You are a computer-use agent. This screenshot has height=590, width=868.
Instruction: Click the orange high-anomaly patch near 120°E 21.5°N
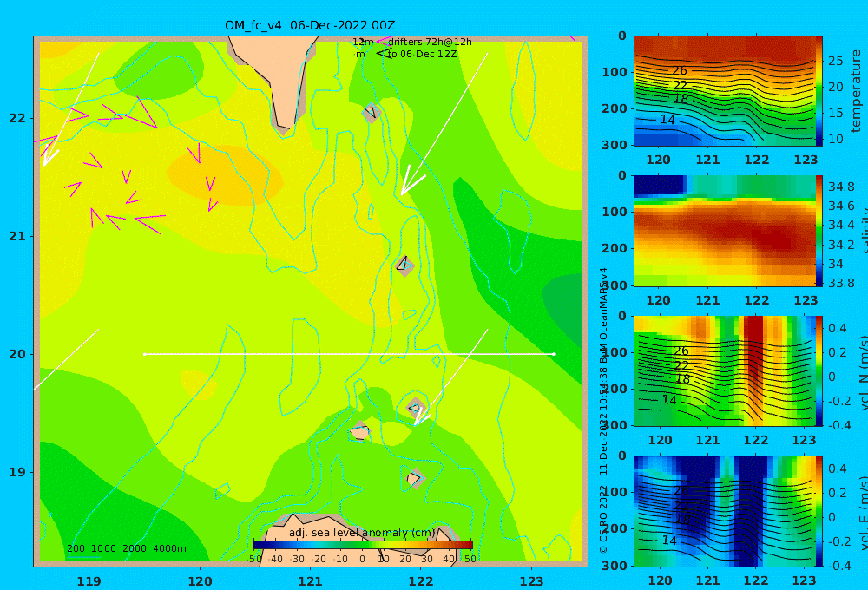[224, 175]
